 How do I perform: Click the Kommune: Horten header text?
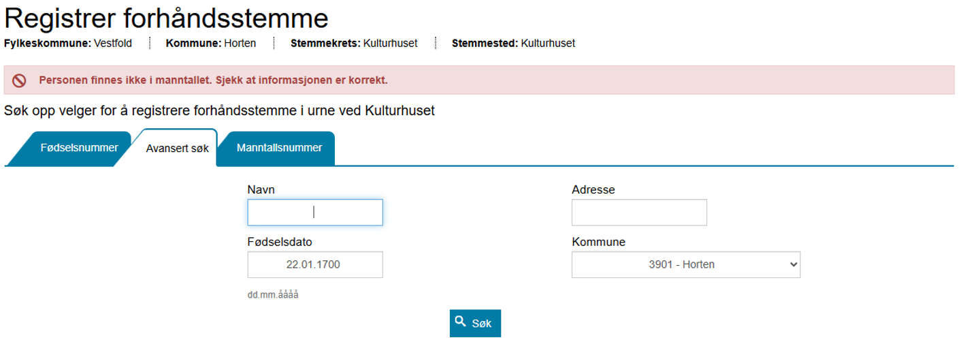tap(211, 44)
